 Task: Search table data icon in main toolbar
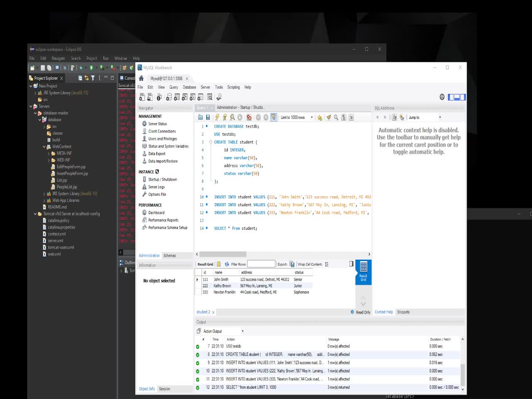[x=210, y=97]
